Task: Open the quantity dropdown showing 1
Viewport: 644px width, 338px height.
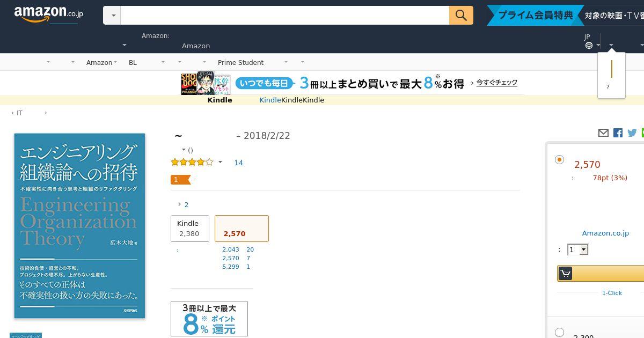Action: point(578,249)
